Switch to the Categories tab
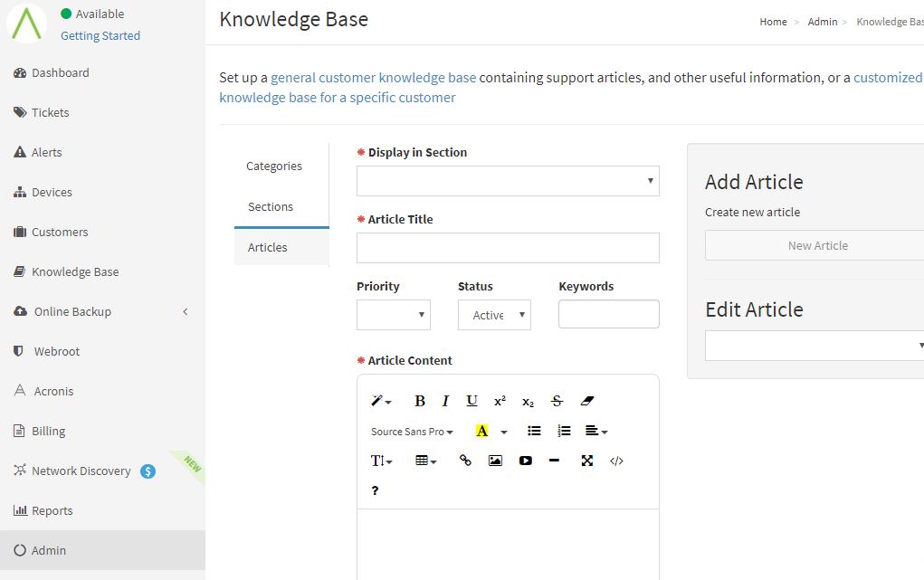This screenshot has height=580, width=924. pyautogui.click(x=273, y=166)
